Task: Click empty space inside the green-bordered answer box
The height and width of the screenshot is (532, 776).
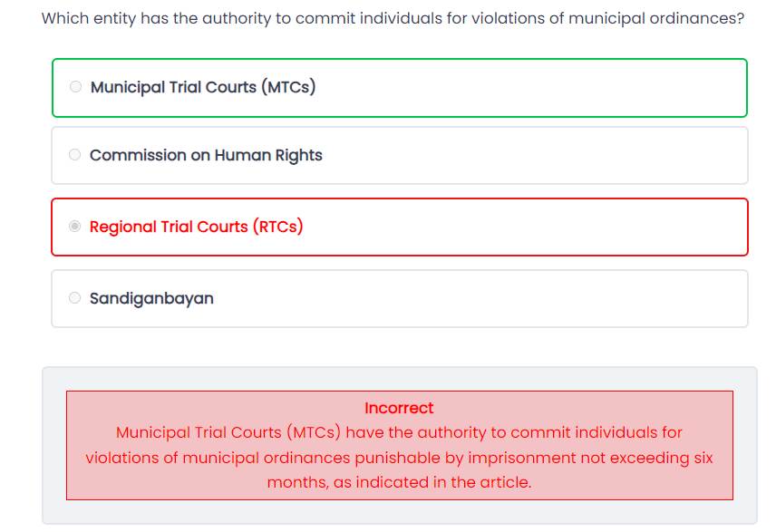Action: [544, 88]
